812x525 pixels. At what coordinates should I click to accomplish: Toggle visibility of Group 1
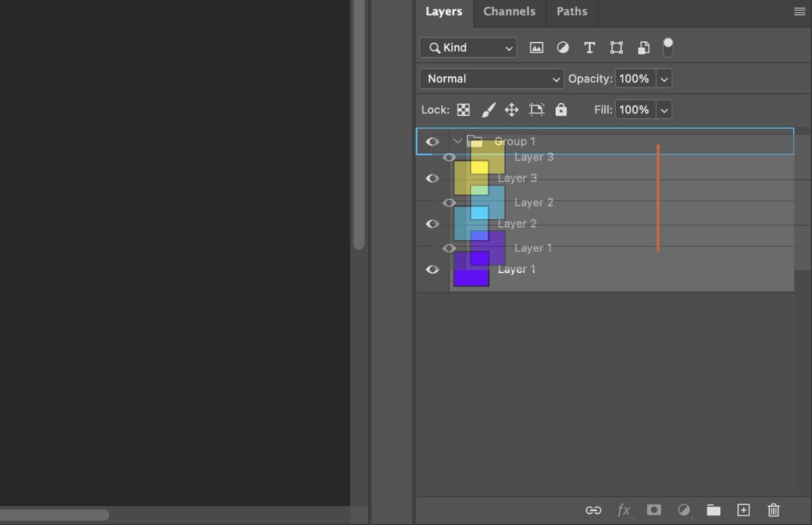point(432,141)
